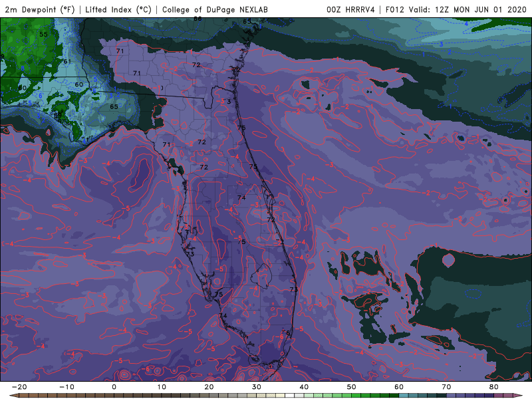Click the -20 label on the color scale
Image resolution: width=532 pixels, height=399 pixels.
[19, 387]
